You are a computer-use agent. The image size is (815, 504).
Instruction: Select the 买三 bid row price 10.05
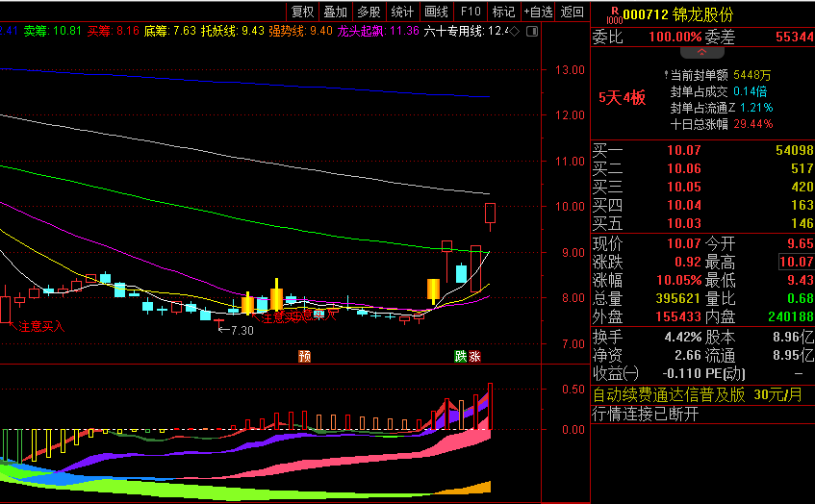click(x=683, y=187)
